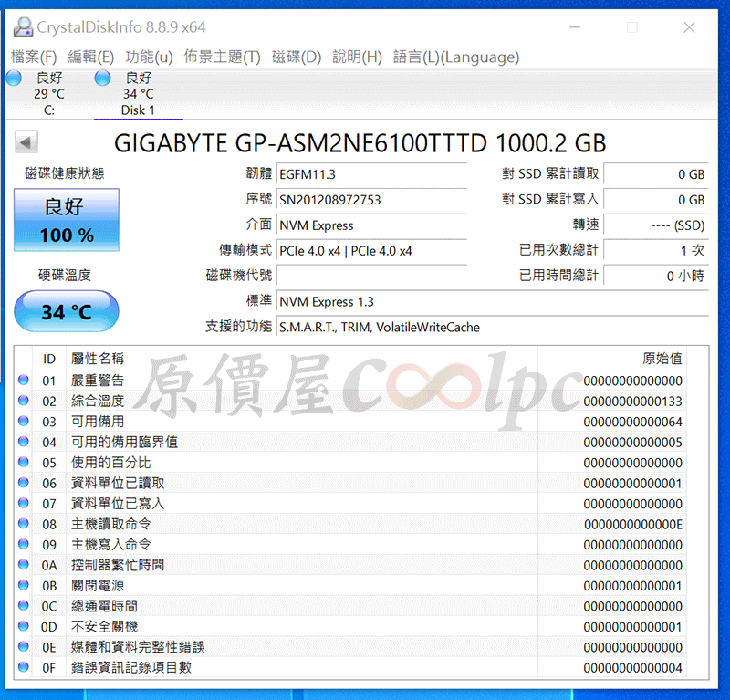Select the 使用的百分比 attribute name
730x700 pixels.
coord(110,463)
